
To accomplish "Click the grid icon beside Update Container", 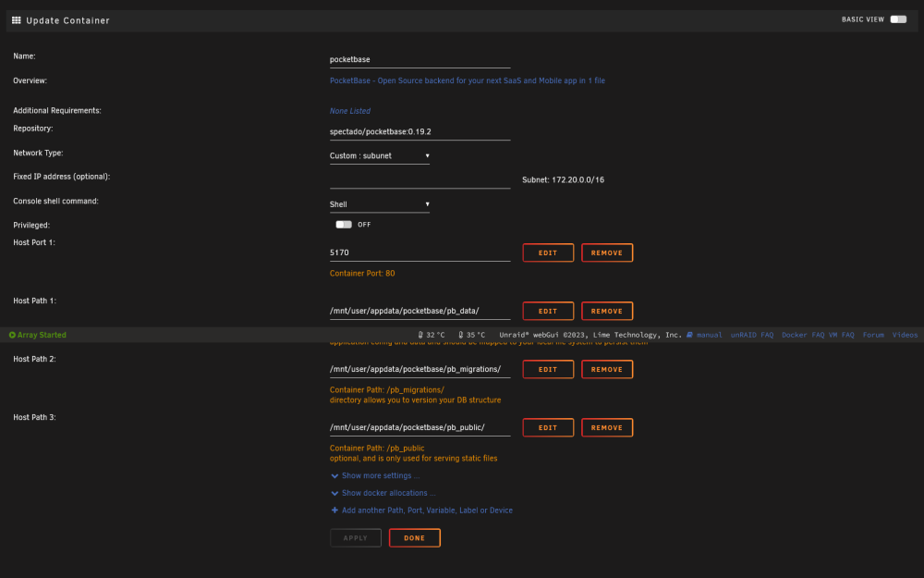I will tap(17, 20).
